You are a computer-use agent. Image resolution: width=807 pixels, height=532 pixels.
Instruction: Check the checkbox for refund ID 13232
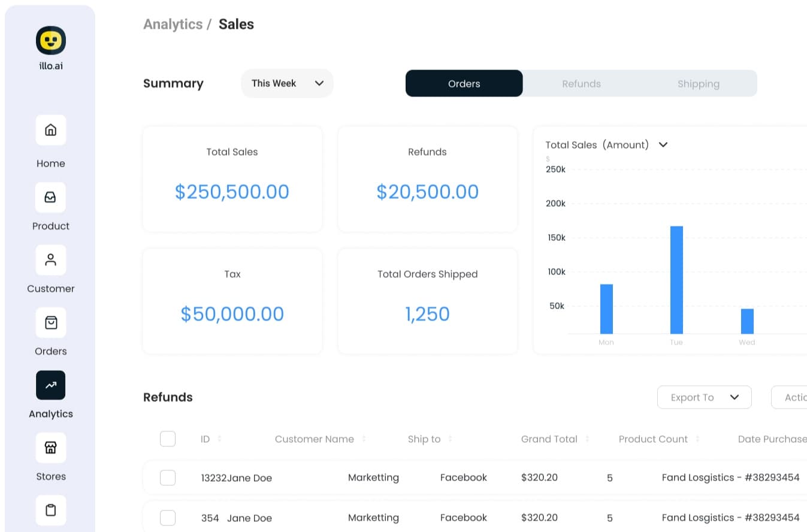168,477
